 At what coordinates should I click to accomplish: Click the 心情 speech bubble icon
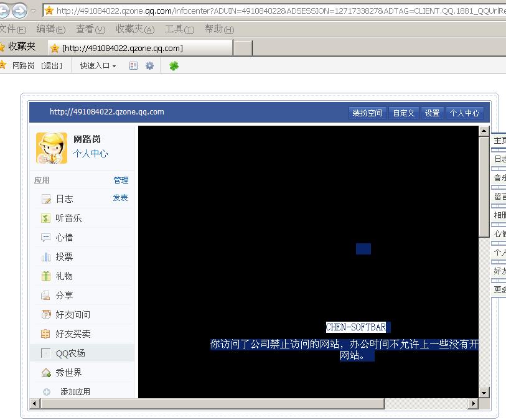click(45, 238)
